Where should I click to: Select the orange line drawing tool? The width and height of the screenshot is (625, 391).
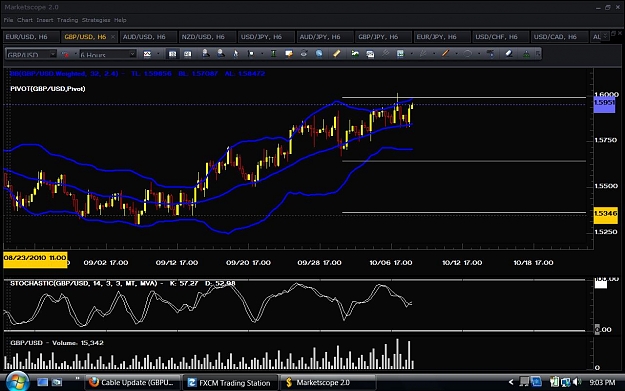click(445, 53)
